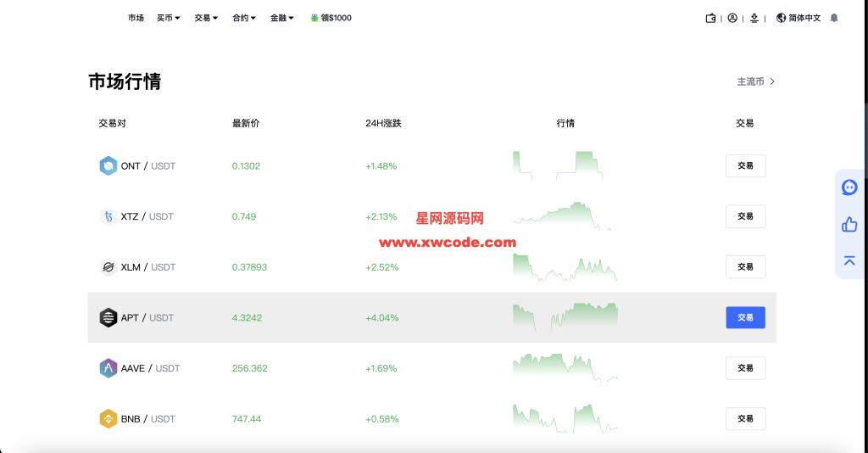Expand the 金融 dropdown menu

click(282, 18)
